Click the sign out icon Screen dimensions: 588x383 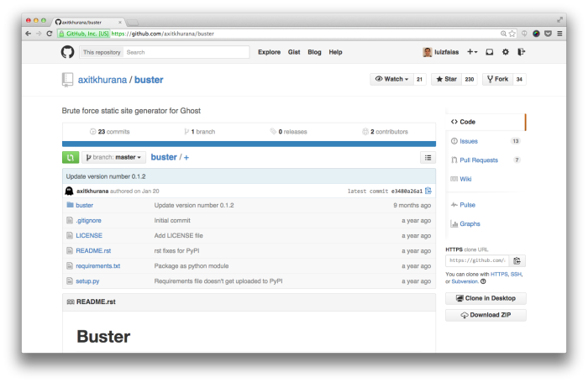pos(522,52)
